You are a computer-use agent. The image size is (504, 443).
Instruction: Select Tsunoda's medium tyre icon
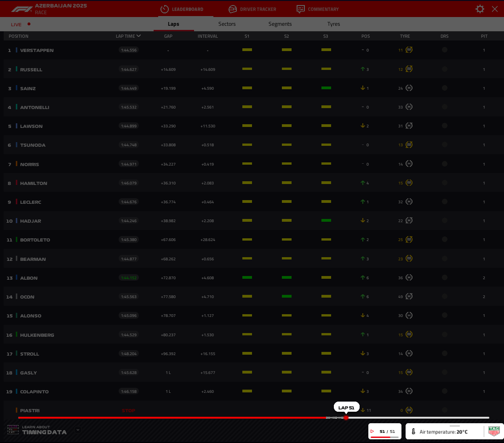[x=409, y=144]
